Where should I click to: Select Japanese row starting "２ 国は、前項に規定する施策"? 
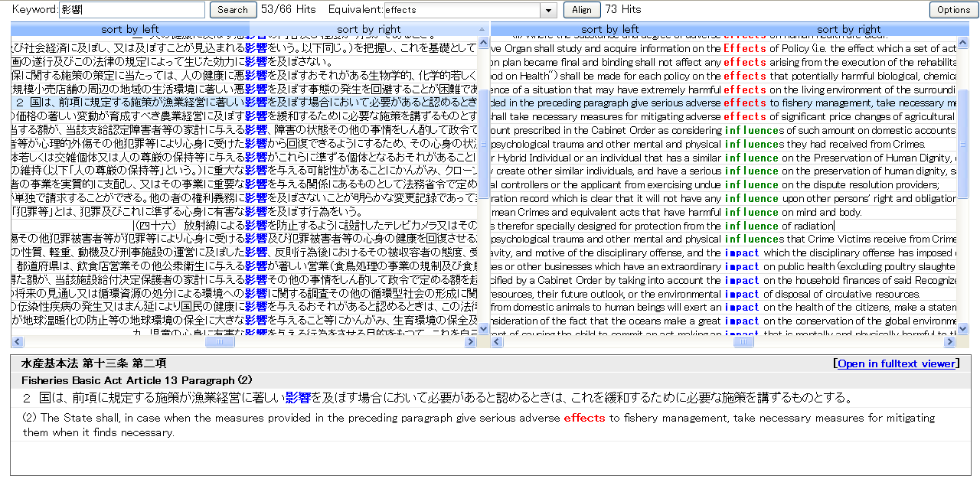[244, 103]
